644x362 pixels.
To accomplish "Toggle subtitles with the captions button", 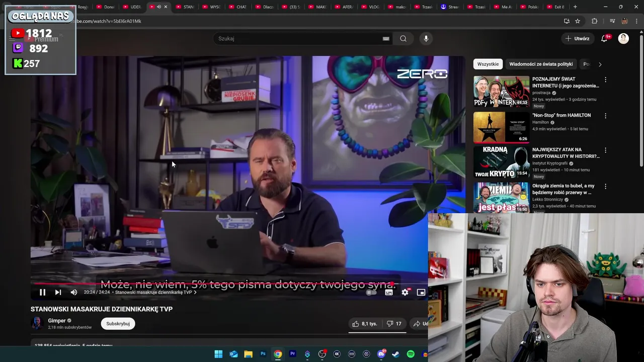I will [389, 292].
